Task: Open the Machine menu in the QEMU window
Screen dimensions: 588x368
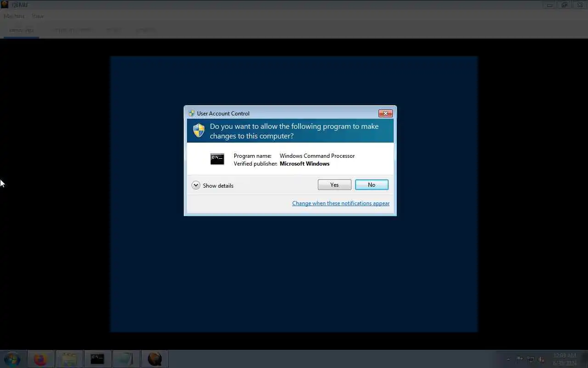Action: pyautogui.click(x=14, y=16)
